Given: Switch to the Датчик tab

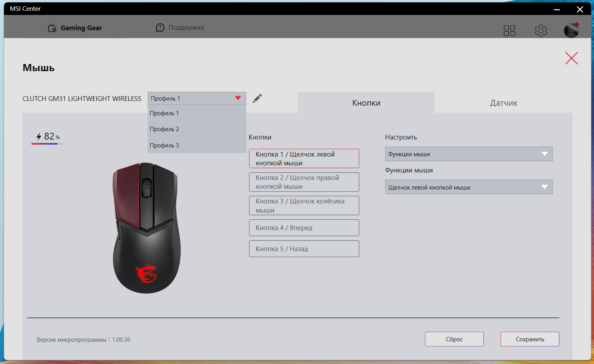Looking at the screenshot, I should [504, 103].
